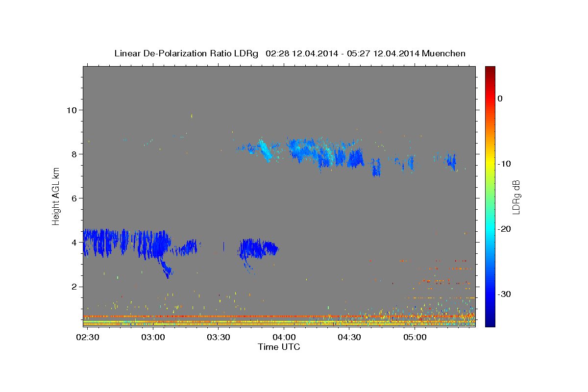588x392 pixels.
Task: Click the 'Height AGL km' axis label
Action: pos(56,196)
